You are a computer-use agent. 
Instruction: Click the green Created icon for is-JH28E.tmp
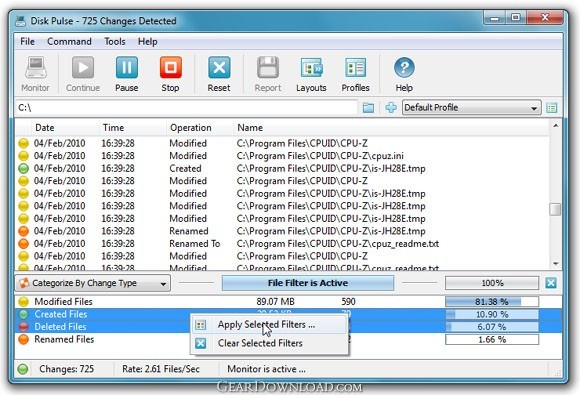(23, 168)
